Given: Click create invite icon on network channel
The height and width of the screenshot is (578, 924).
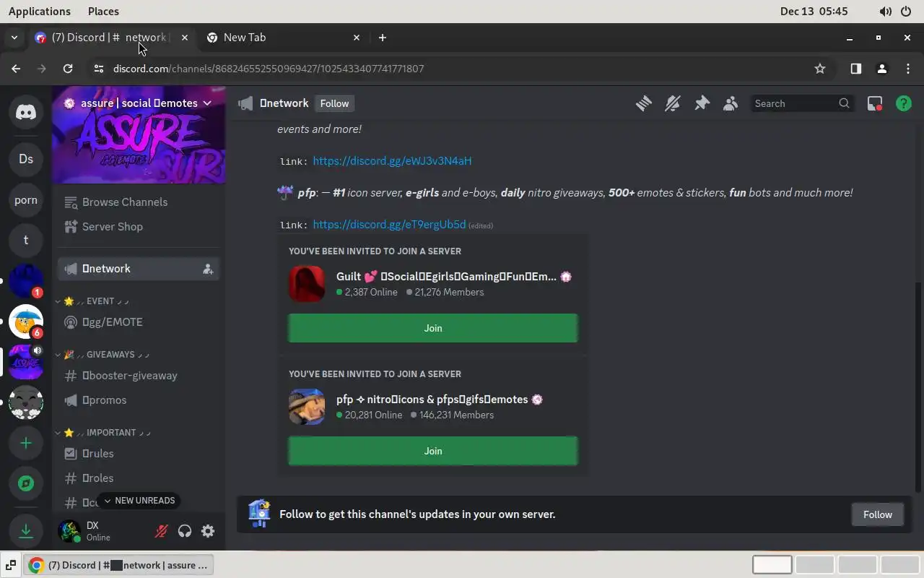Looking at the screenshot, I should click(208, 269).
